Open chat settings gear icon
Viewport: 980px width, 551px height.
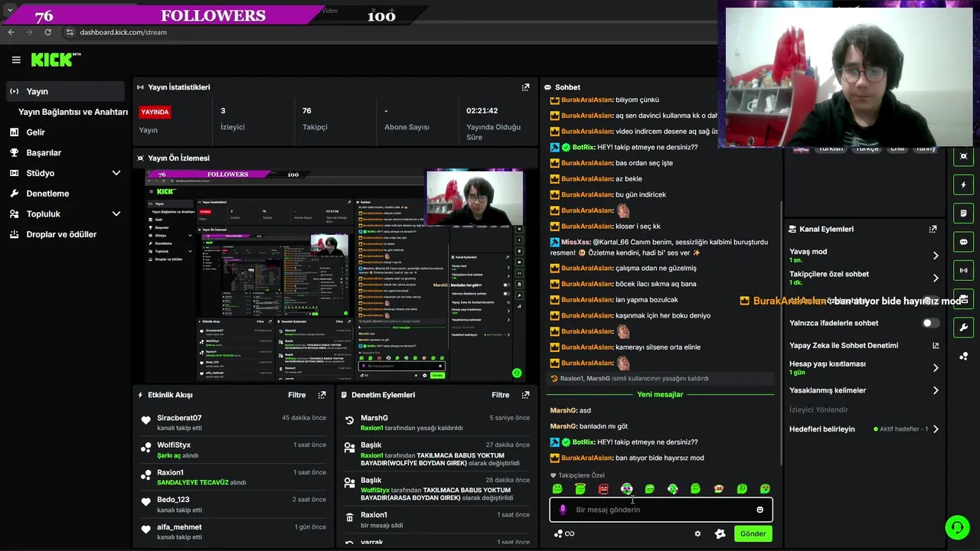[697, 534]
